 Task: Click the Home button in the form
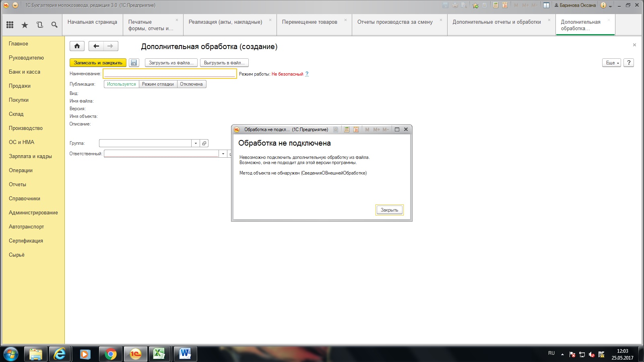coord(77,46)
